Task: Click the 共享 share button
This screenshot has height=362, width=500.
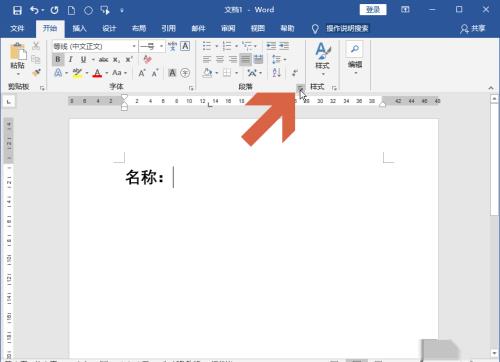Action: [x=473, y=29]
